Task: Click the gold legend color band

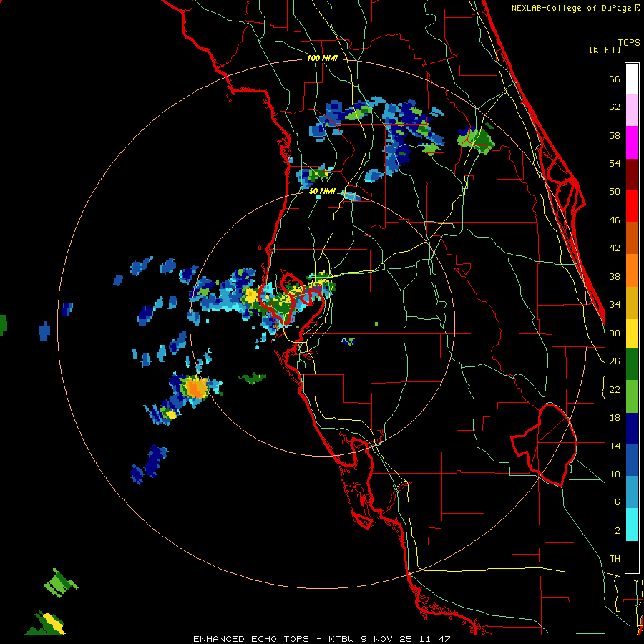Action: [x=632, y=303]
